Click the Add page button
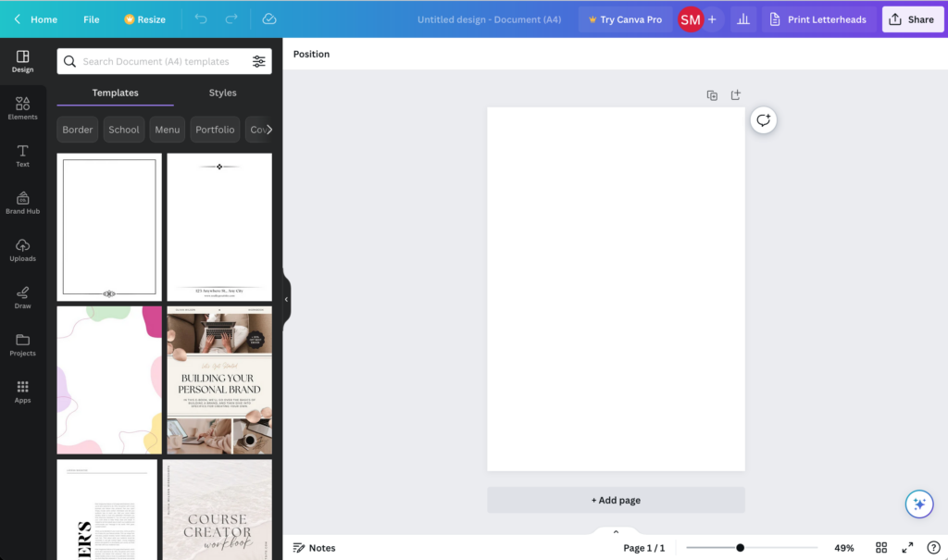Viewport: 948px width, 560px height. (616, 500)
